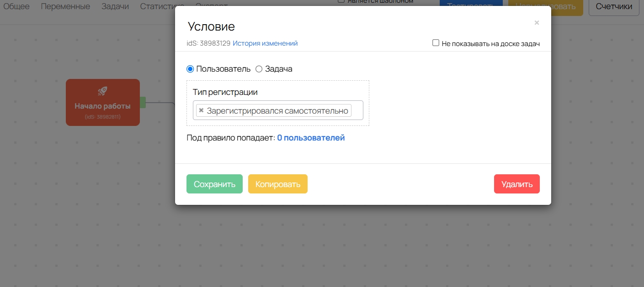644x287 pixels.
Task: Open the Статистика tab
Action: coord(158,5)
